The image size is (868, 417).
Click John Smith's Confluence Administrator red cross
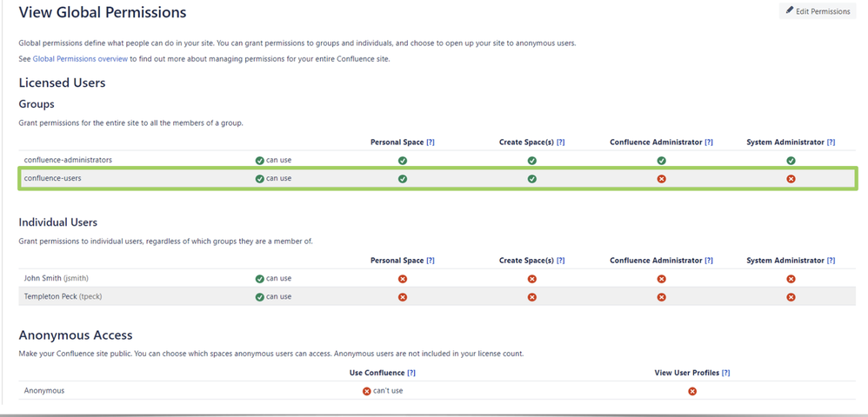(662, 279)
